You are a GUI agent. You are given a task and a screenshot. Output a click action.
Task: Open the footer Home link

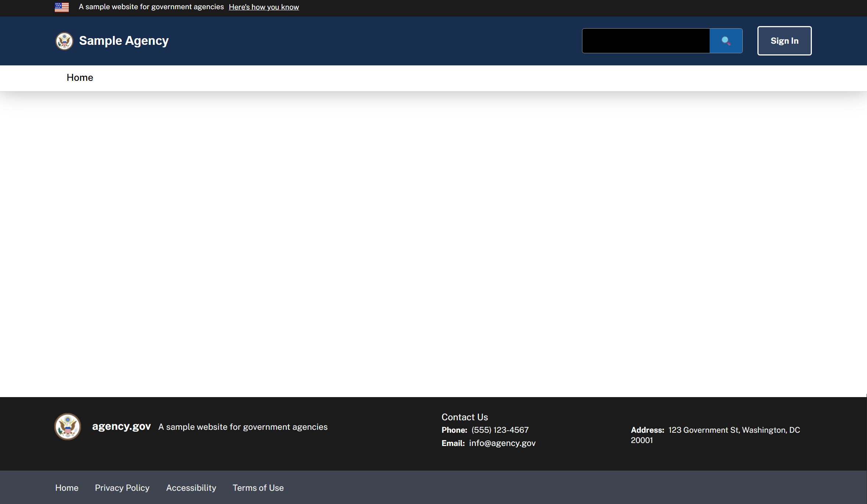click(67, 488)
